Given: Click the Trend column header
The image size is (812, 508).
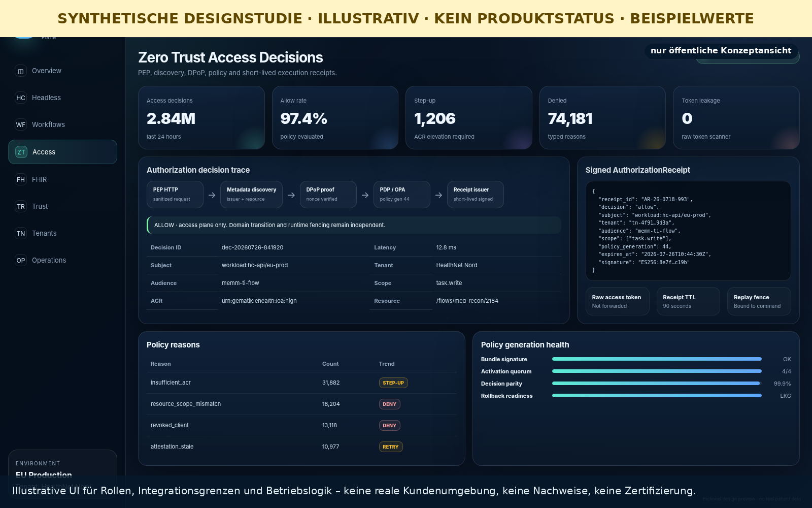Looking at the screenshot, I should (387, 364).
